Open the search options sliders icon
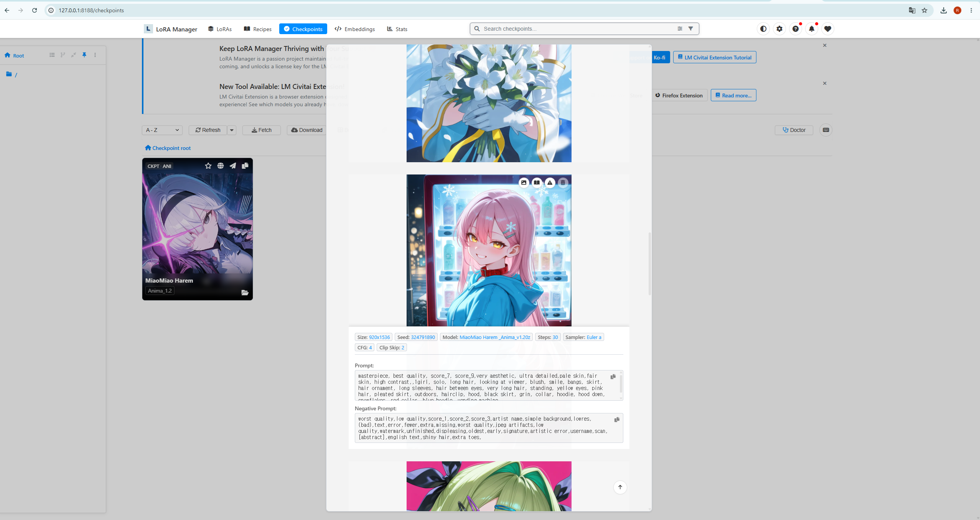Screen dimensions: 980x520 680,29
